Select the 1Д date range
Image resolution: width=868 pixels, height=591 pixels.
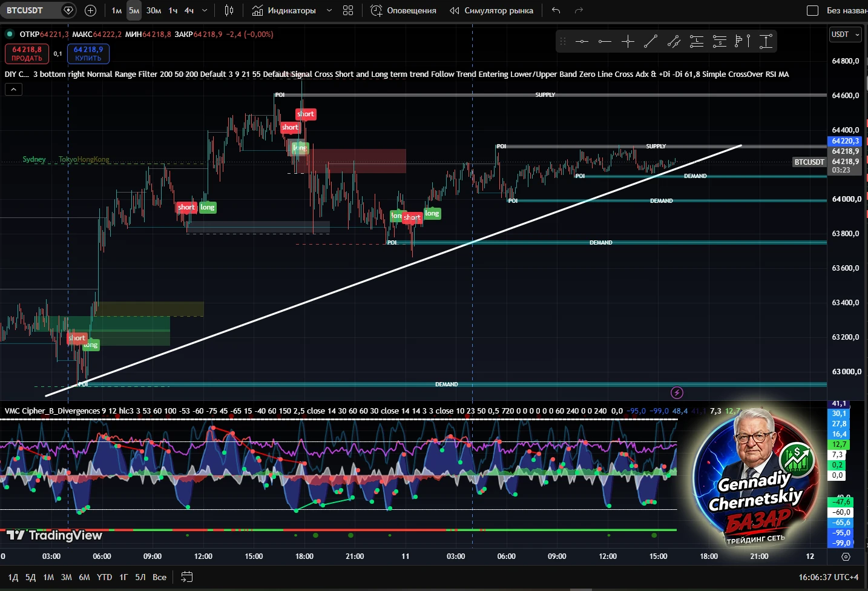13,577
